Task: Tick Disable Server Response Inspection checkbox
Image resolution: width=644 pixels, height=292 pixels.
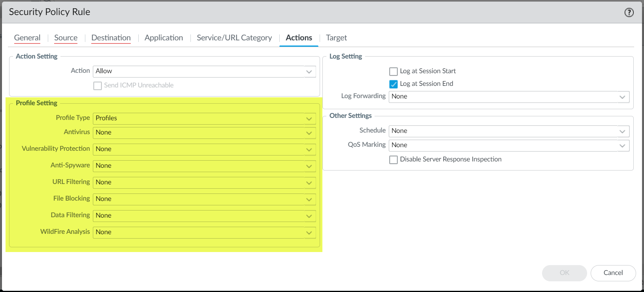Action: click(x=394, y=160)
